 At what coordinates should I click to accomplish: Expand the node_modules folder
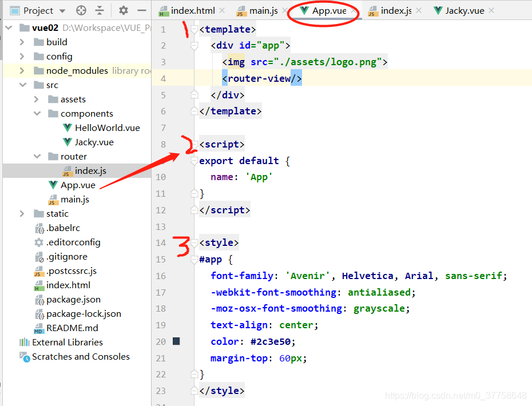click(22, 70)
